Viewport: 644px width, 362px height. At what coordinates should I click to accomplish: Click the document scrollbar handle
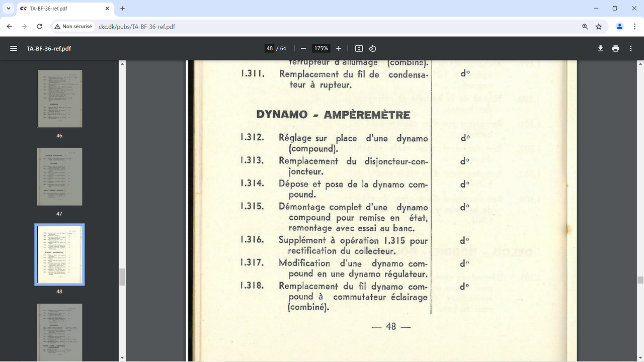coord(640,280)
